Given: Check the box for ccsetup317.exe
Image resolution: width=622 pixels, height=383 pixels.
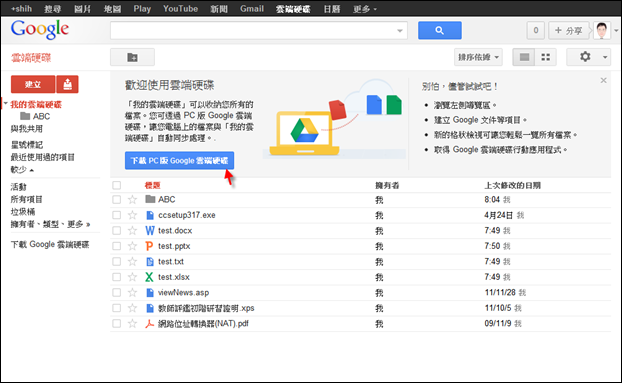Looking at the screenshot, I should pyautogui.click(x=116, y=215).
